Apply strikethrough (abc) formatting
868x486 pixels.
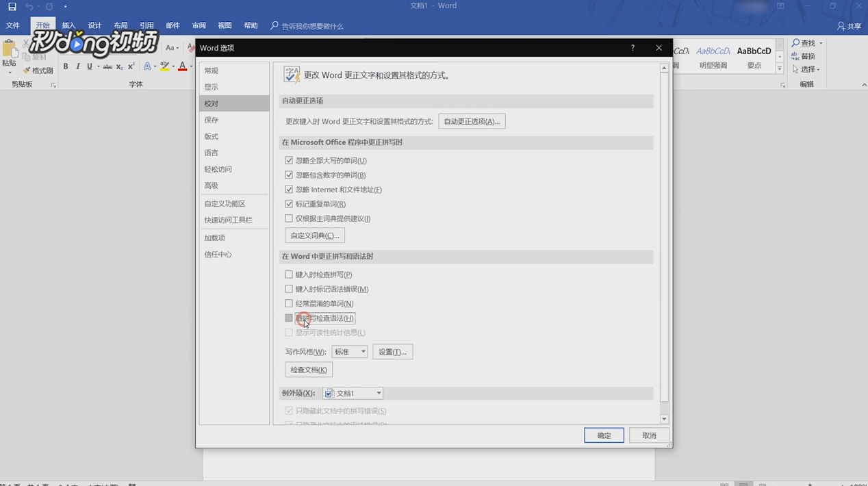[107, 66]
